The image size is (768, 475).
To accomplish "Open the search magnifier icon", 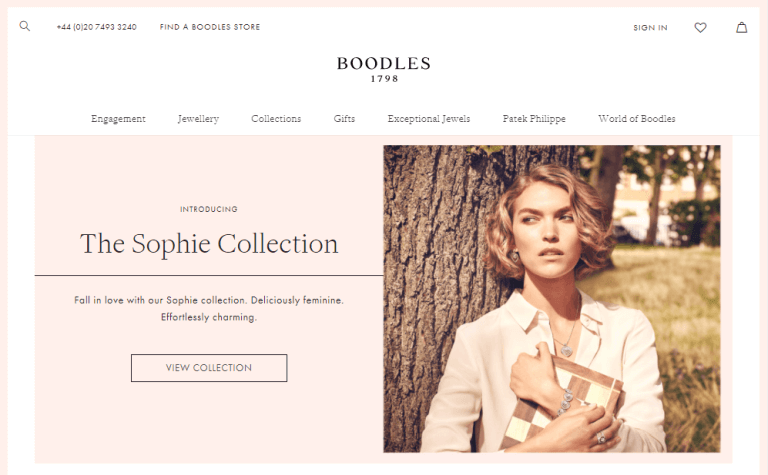I will pos(24,26).
